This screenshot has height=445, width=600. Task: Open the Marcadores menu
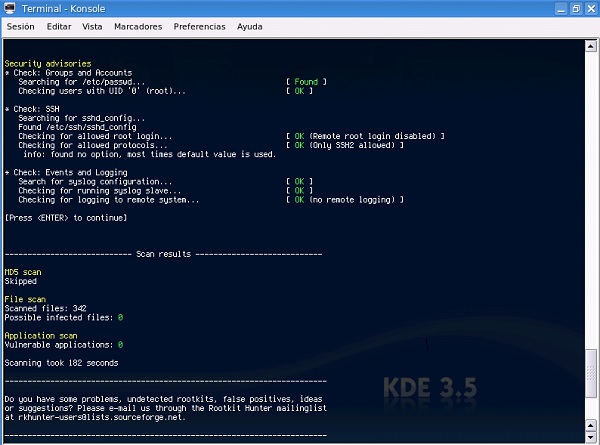(x=138, y=26)
